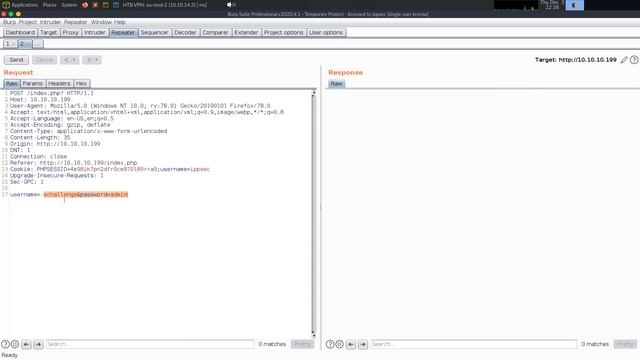
Task: Open the Burp menu
Action: (9, 22)
